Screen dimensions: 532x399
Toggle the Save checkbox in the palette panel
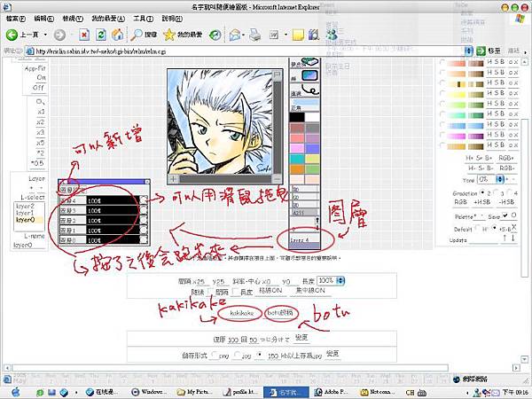point(505,215)
